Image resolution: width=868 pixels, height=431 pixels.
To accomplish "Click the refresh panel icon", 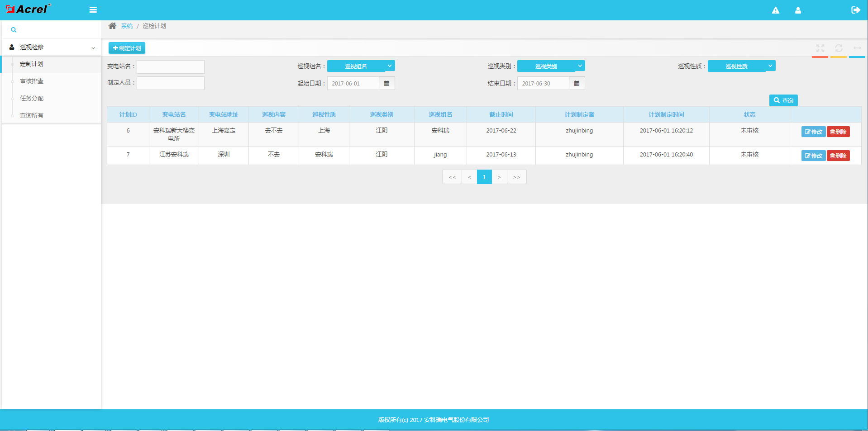I will 839,48.
